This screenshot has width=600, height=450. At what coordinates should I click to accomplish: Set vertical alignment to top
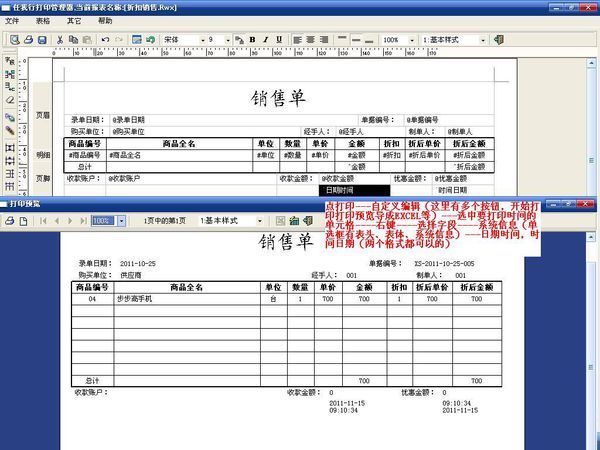click(x=342, y=39)
